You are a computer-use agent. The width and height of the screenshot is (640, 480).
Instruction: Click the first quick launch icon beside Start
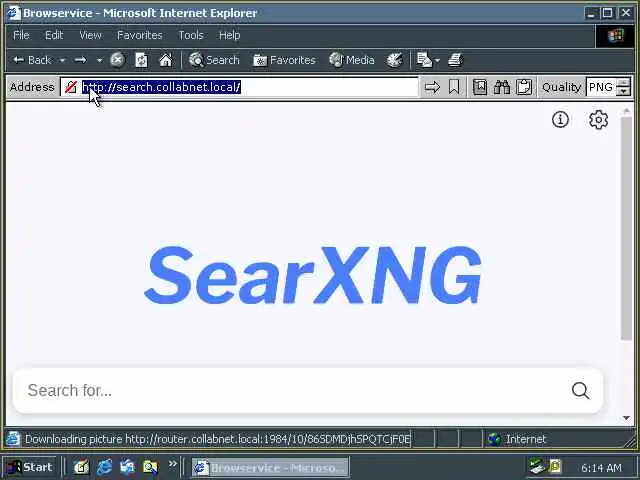(x=81, y=467)
